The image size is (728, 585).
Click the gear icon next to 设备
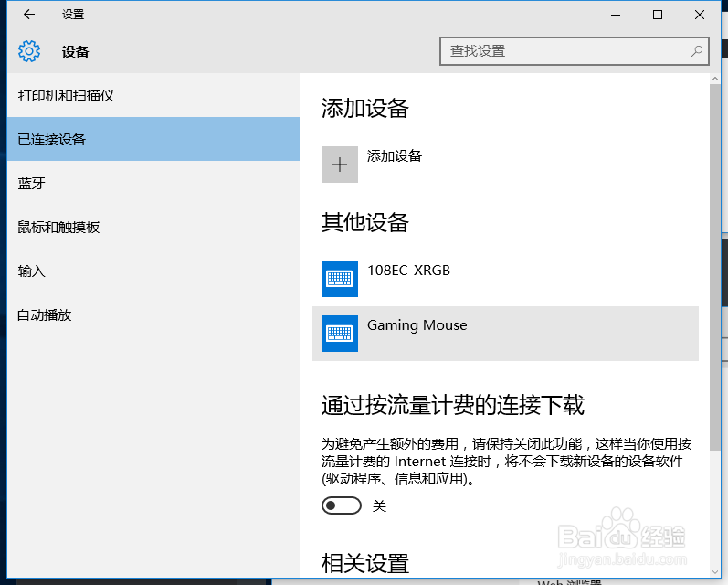pyautogui.click(x=29, y=51)
